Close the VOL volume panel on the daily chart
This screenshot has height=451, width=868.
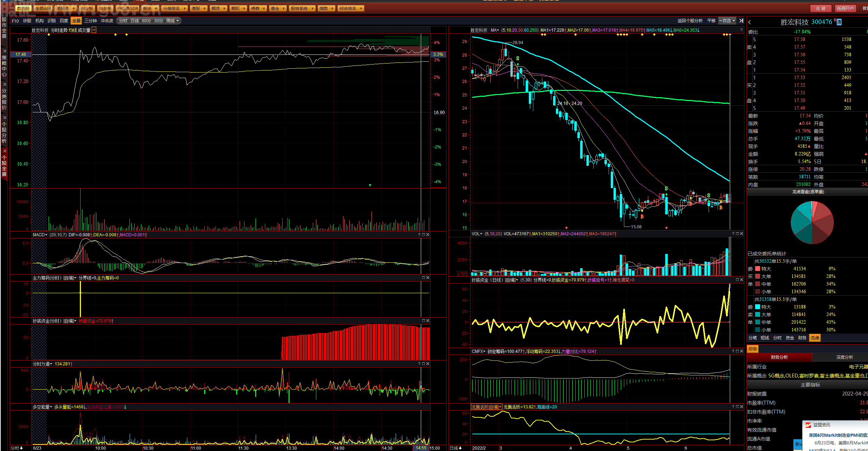click(x=742, y=234)
